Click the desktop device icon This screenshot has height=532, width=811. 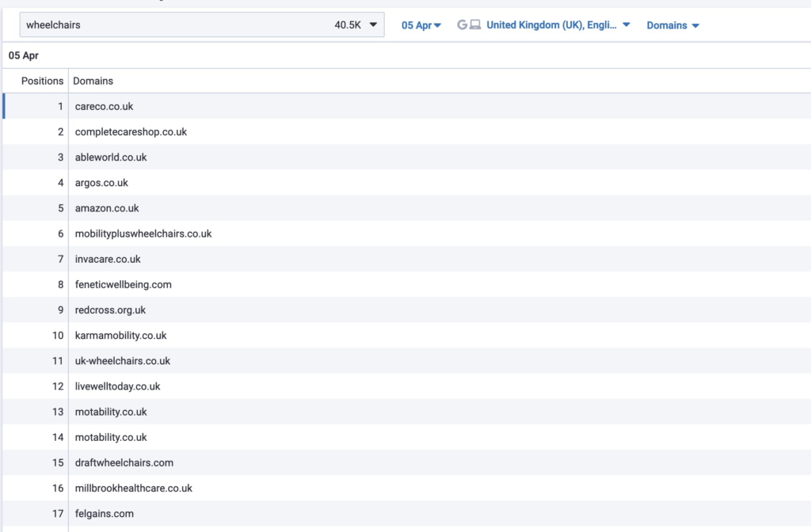click(x=475, y=25)
